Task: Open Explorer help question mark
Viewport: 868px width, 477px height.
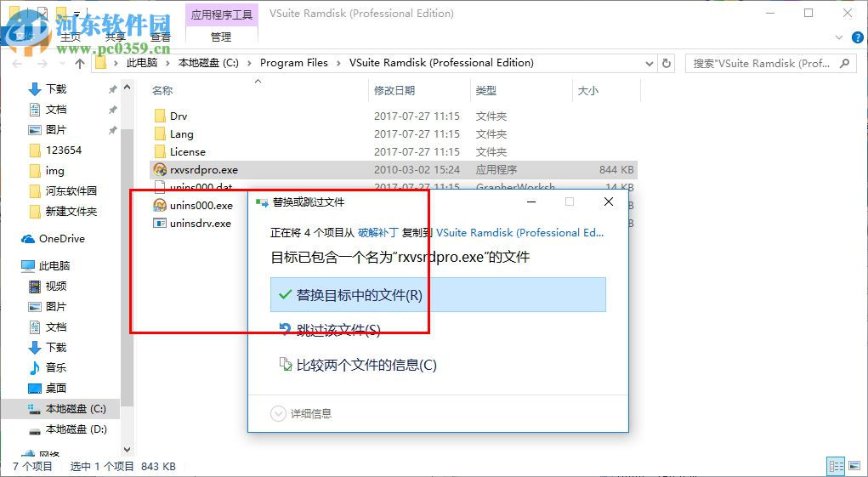Action: pyautogui.click(x=857, y=37)
